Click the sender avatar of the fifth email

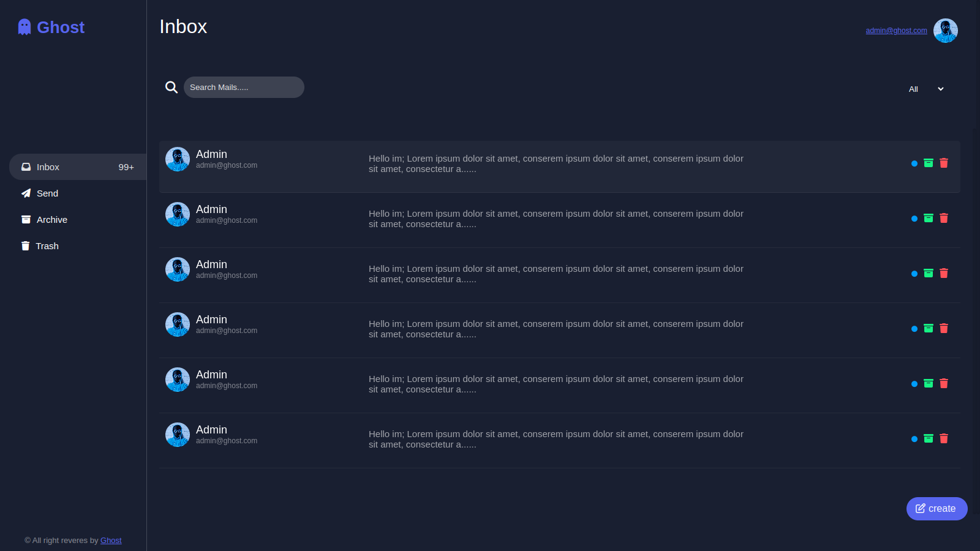click(178, 380)
